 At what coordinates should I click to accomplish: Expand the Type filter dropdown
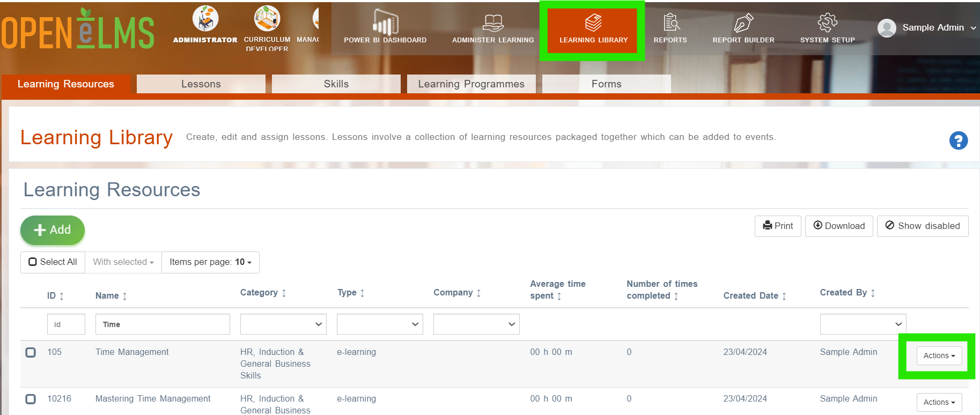[380, 324]
